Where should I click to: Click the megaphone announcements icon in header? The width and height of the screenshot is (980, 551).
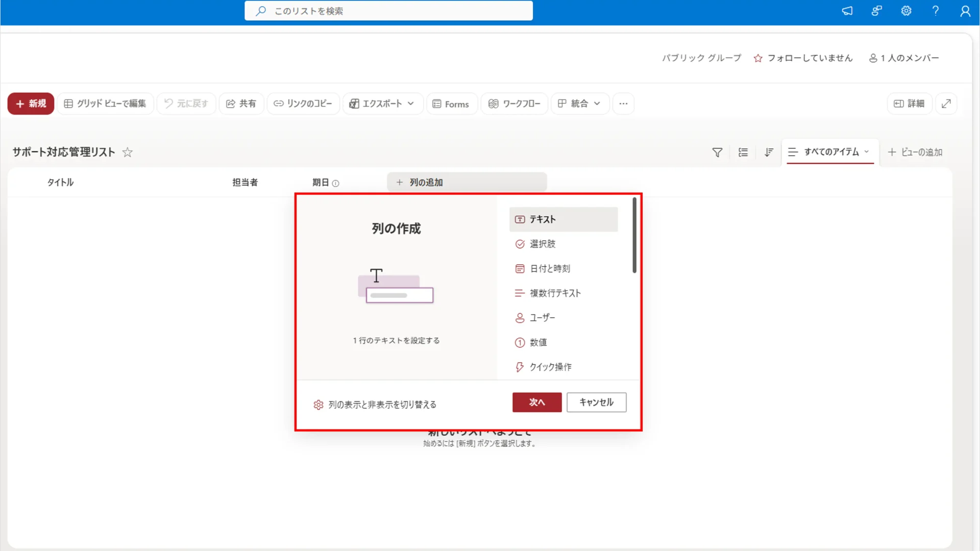click(847, 11)
